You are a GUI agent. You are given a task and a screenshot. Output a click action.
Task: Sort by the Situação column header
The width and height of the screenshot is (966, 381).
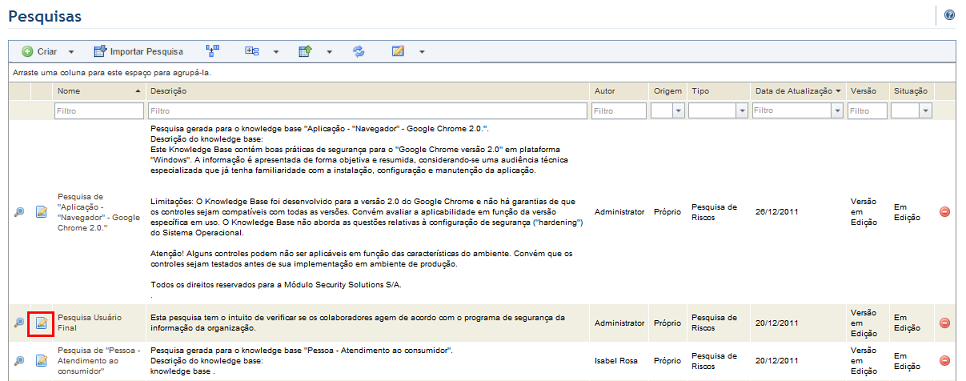point(911,91)
